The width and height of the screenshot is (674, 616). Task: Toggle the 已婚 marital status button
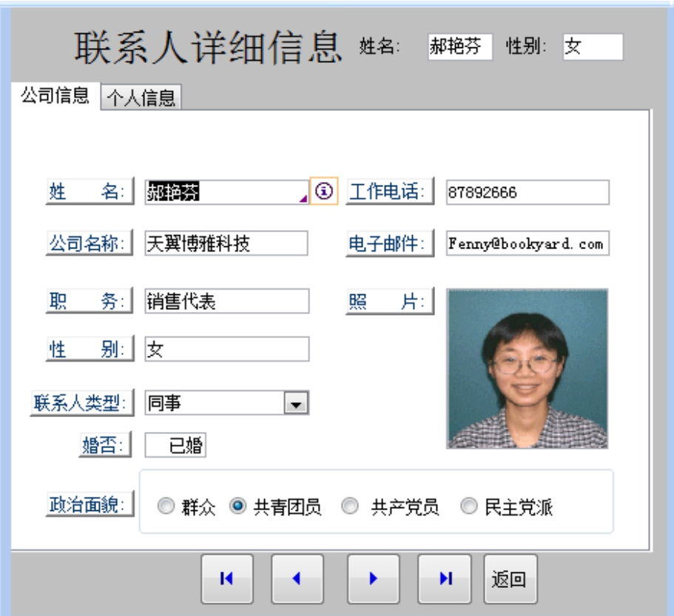(176, 445)
